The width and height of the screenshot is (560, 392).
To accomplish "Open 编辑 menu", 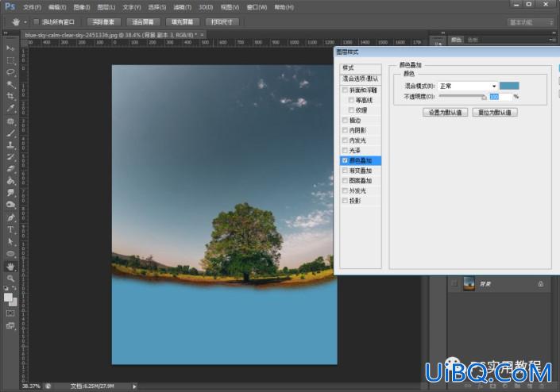I will pos(57,7).
